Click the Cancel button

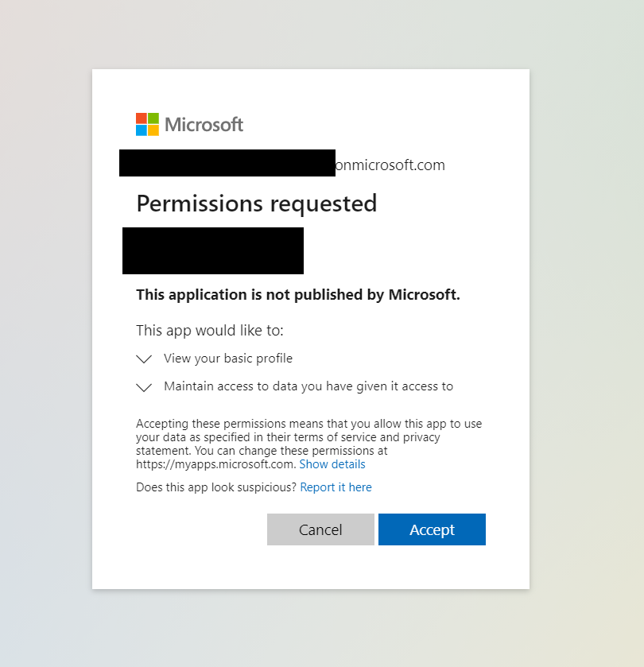pyautogui.click(x=320, y=529)
